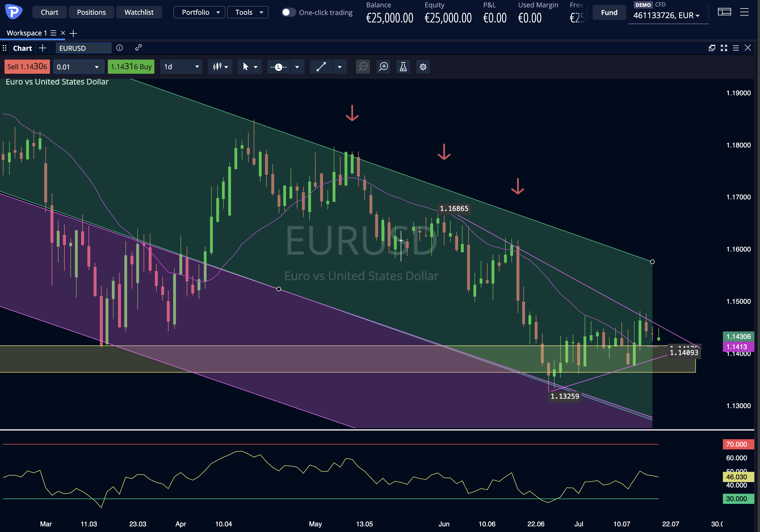Select the Chart panel tab
760x532 pixels.
22,48
